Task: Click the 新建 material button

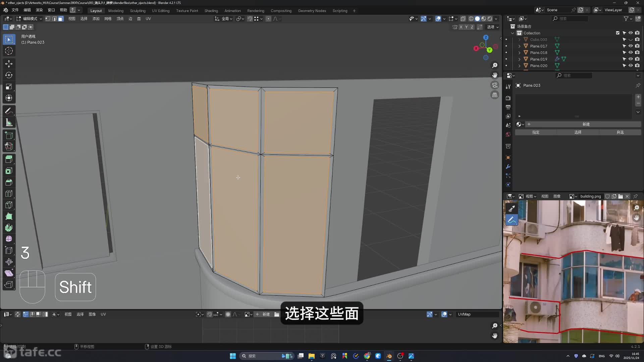Action: 586,124
